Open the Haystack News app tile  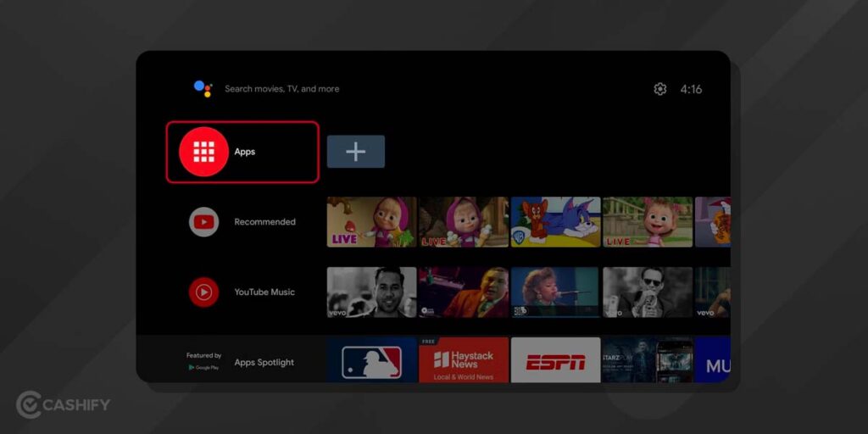(x=463, y=361)
